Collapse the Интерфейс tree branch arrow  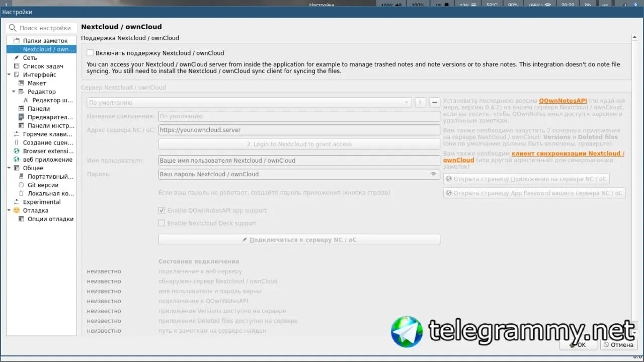click(x=9, y=75)
